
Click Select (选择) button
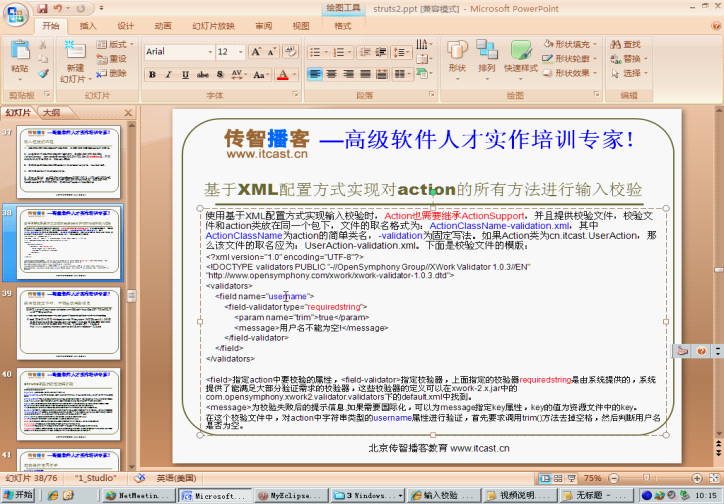click(x=629, y=73)
